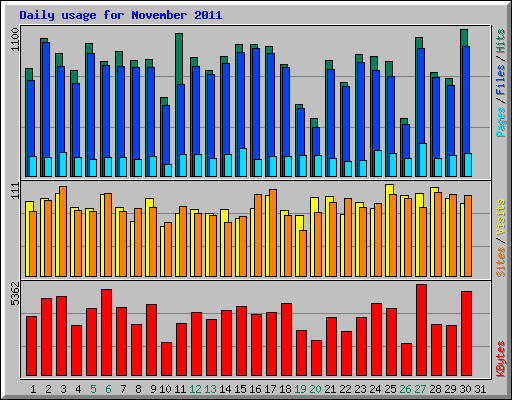
Task: Click day 6 on the x-axis
Action: [x=108, y=389]
